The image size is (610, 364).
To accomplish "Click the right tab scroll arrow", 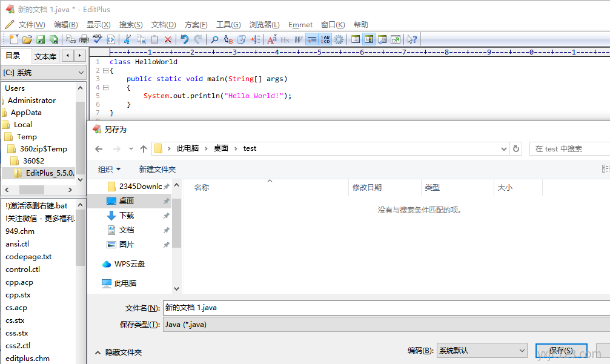I will click(80, 56).
